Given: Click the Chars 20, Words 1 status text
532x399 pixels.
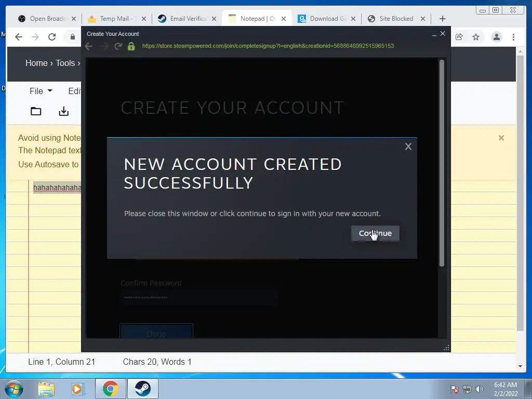Looking at the screenshot, I should [157, 362].
